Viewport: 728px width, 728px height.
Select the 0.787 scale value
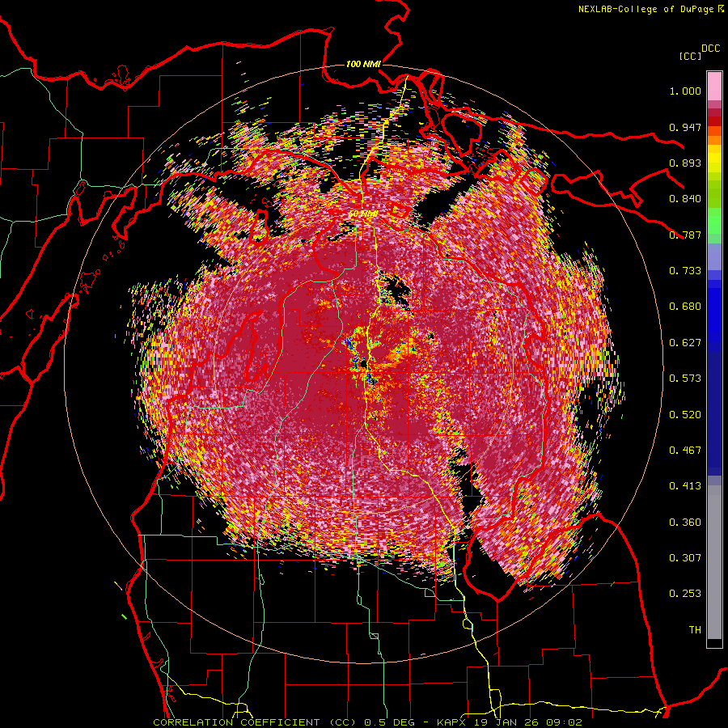(685, 235)
